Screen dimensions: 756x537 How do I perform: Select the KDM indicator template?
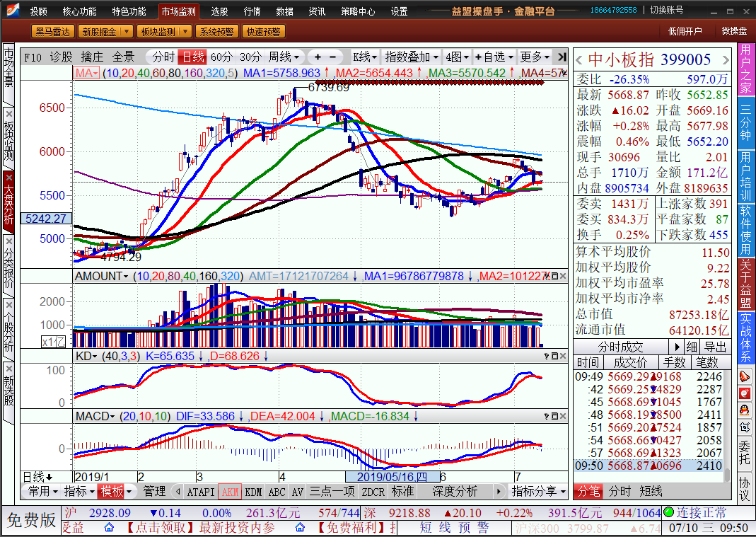253,492
